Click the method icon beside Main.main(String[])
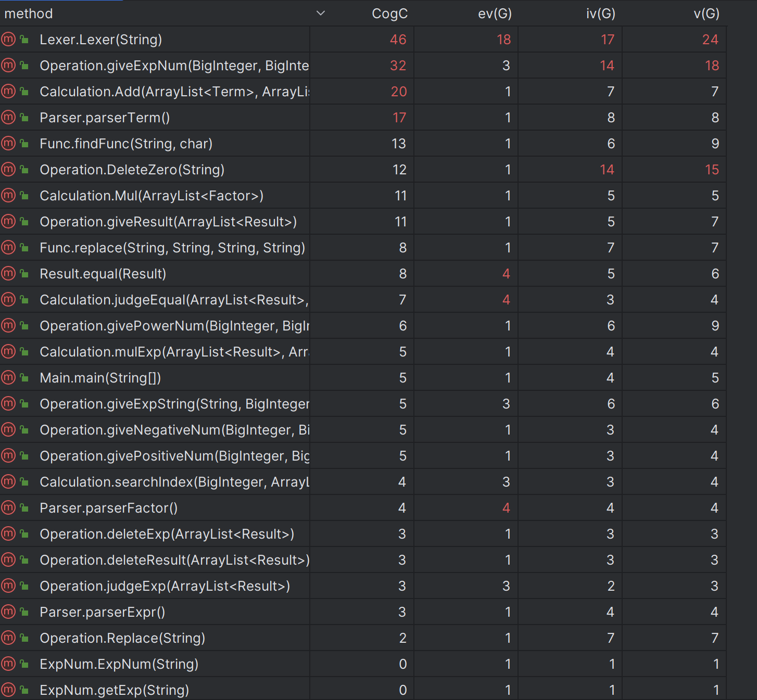Image resolution: width=757 pixels, height=700 pixels. 8,377
